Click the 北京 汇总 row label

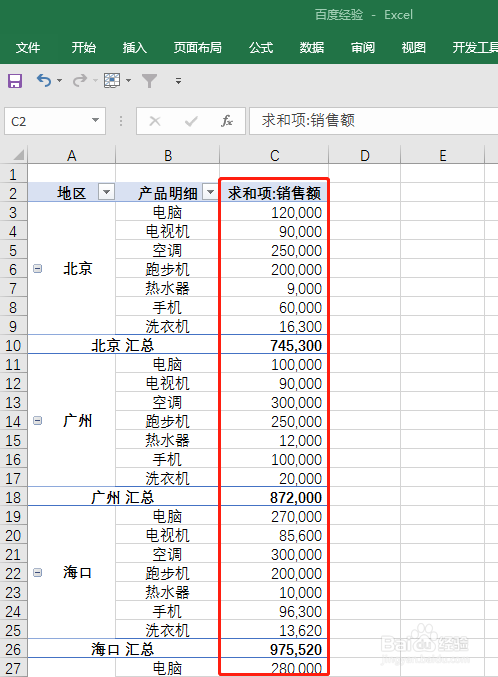click(124, 345)
